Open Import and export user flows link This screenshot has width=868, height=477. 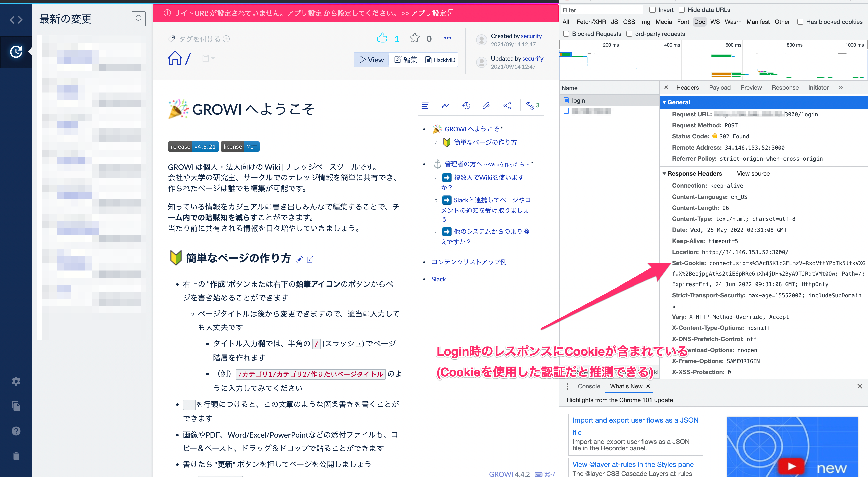635,426
